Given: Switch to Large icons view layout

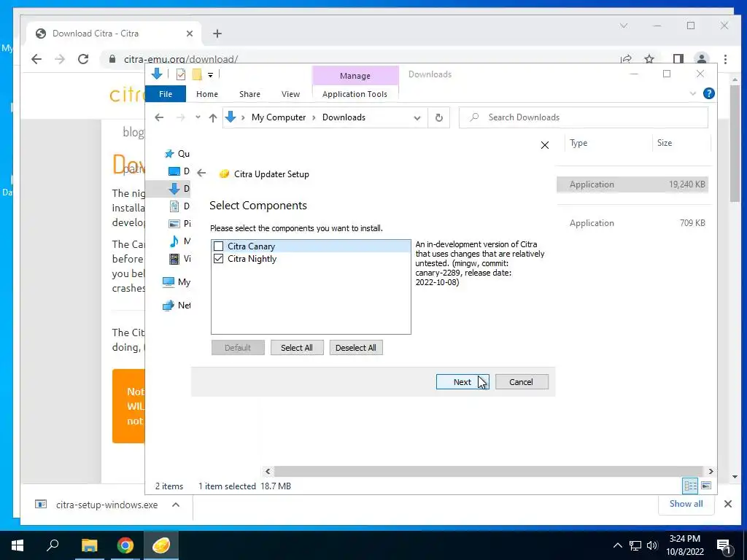Looking at the screenshot, I should (706, 486).
